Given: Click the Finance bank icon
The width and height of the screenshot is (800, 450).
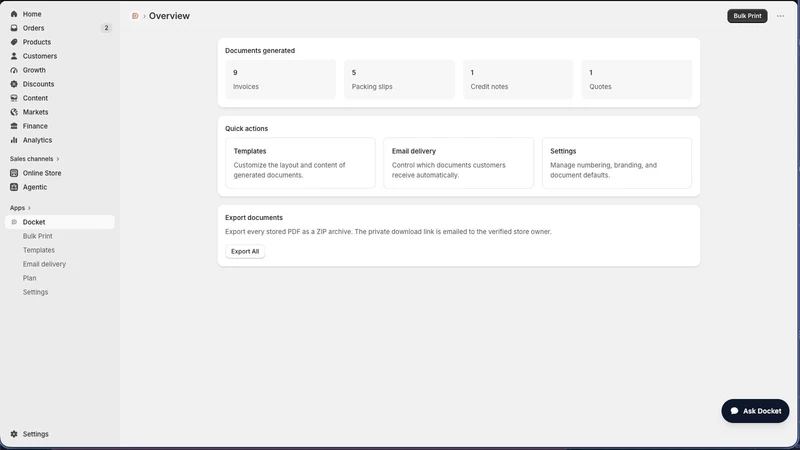Looking at the screenshot, I should [x=14, y=126].
